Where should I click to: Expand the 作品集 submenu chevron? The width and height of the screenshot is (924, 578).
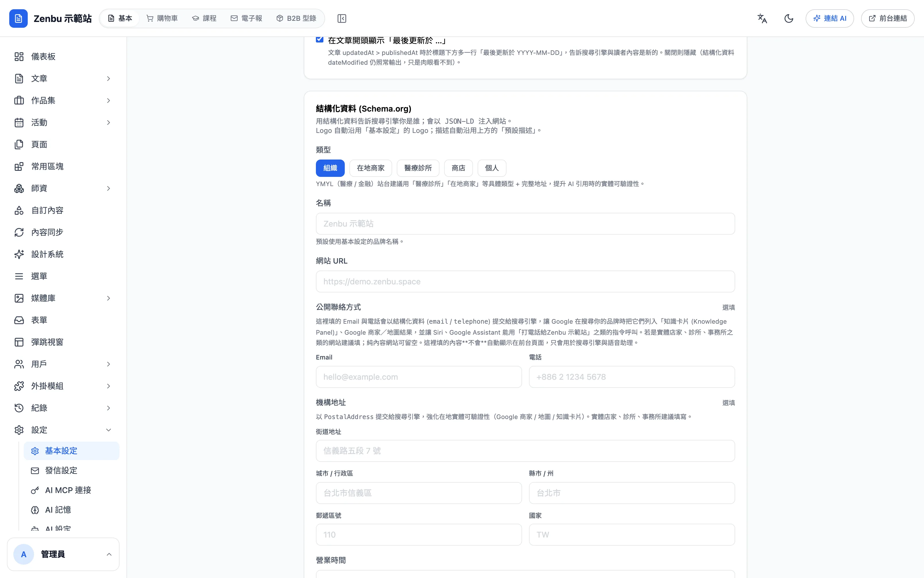pyautogui.click(x=109, y=101)
